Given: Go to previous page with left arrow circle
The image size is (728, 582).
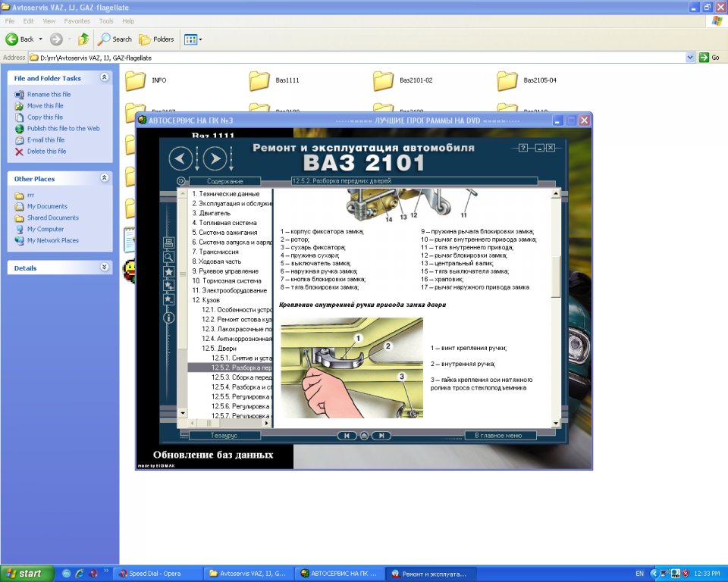Looking at the screenshot, I should point(180,158).
